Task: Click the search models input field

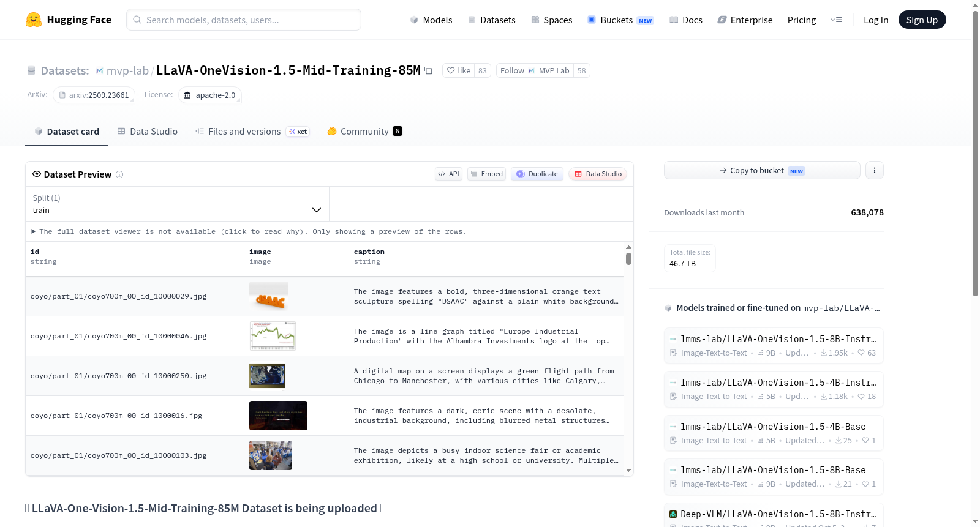Action: click(x=244, y=20)
